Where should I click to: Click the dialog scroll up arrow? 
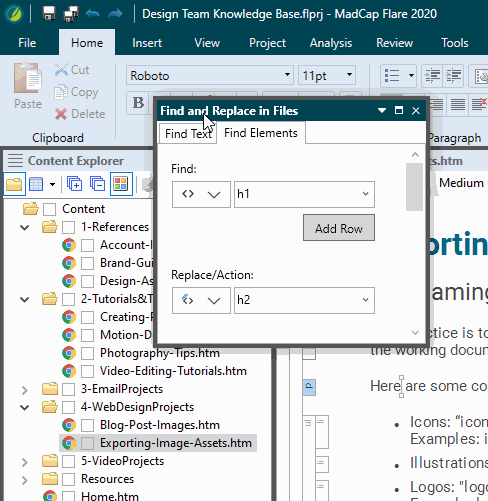point(415,155)
